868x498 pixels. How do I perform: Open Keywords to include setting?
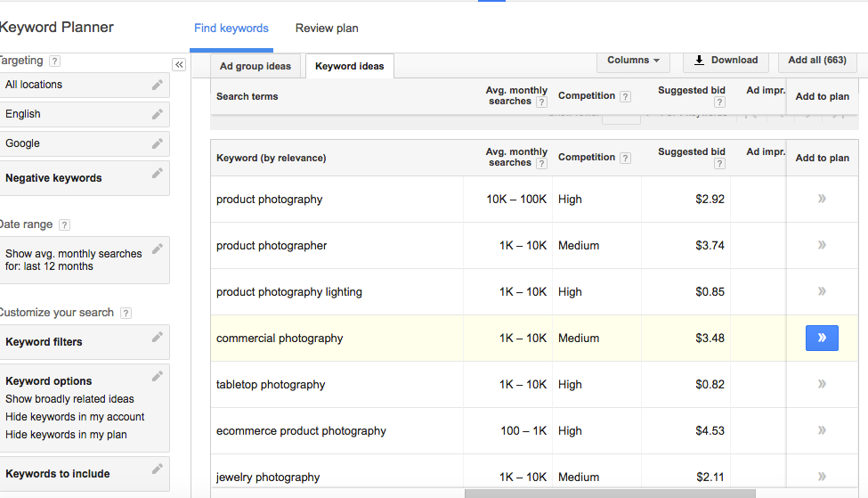(85, 474)
